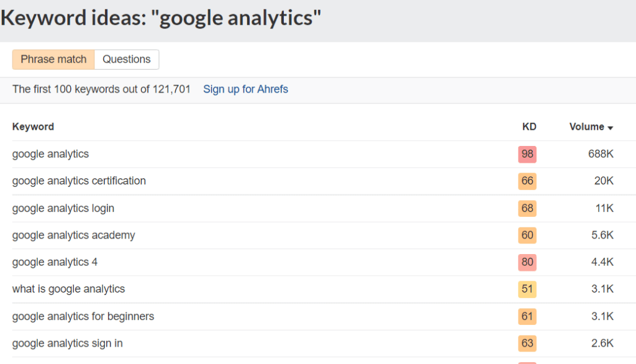The height and width of the screenshot is (364, 636).
Task: Sort by the Volume column arrow
Action: pos(611,127)
